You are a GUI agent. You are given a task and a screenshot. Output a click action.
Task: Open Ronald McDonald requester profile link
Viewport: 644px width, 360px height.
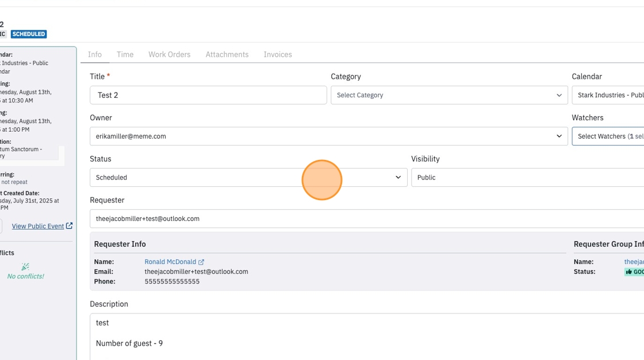tap(170, 262)
